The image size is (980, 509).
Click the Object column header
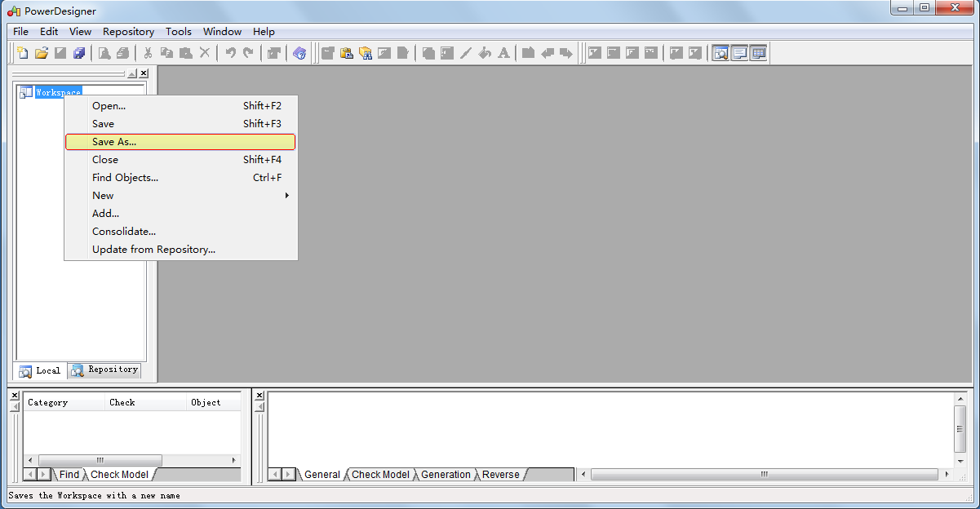(x=214, y=402)
